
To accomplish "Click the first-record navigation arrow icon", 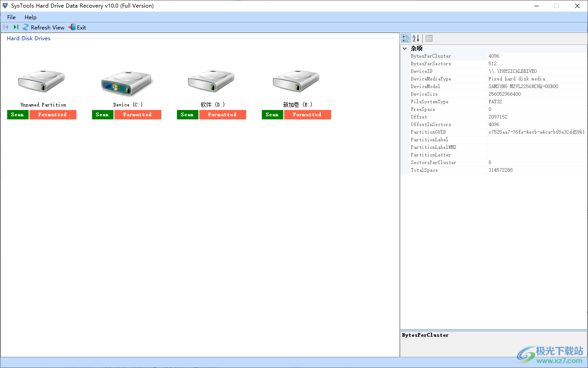I will click(x=6, y=27).
